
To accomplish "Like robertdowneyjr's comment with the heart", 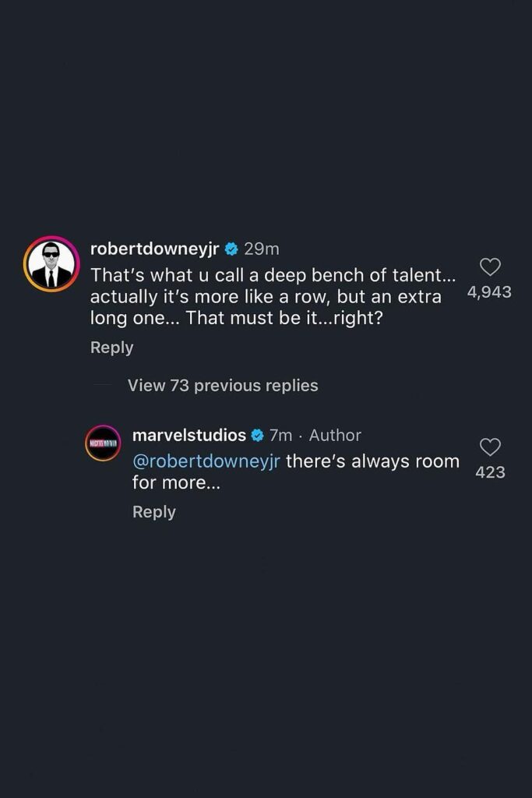I will coord(490,267).
